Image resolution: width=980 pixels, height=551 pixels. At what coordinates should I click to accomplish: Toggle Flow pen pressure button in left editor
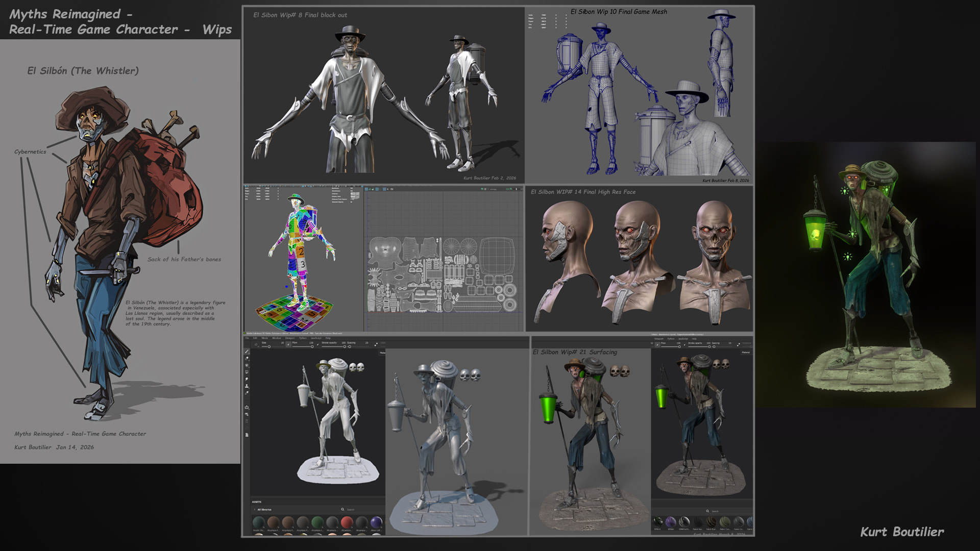pos(317,344)
